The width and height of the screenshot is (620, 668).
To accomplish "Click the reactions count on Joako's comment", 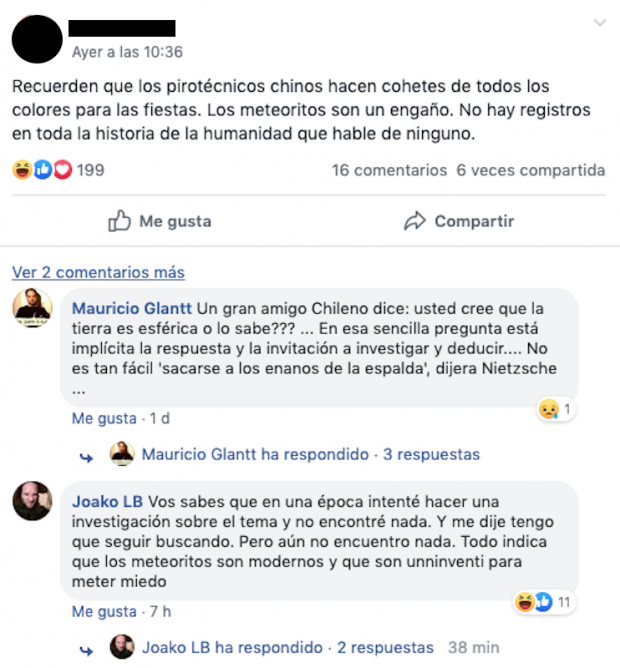I will pos(544,602).
